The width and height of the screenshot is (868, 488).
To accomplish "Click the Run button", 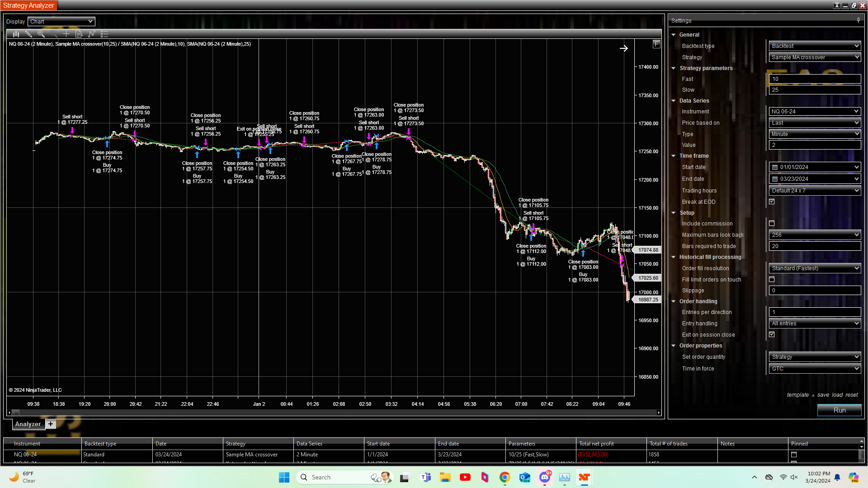I will point(839,410).
